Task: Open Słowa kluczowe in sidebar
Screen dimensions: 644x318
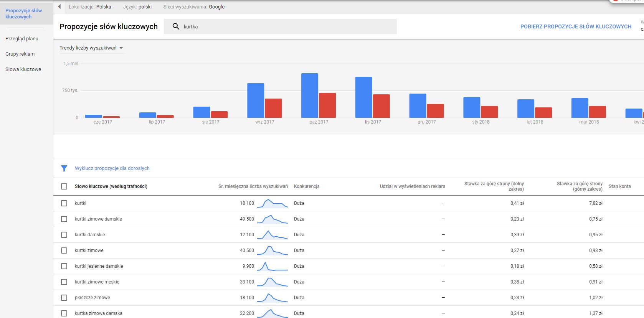Action: pyautogui.click(x=23, y=69)
